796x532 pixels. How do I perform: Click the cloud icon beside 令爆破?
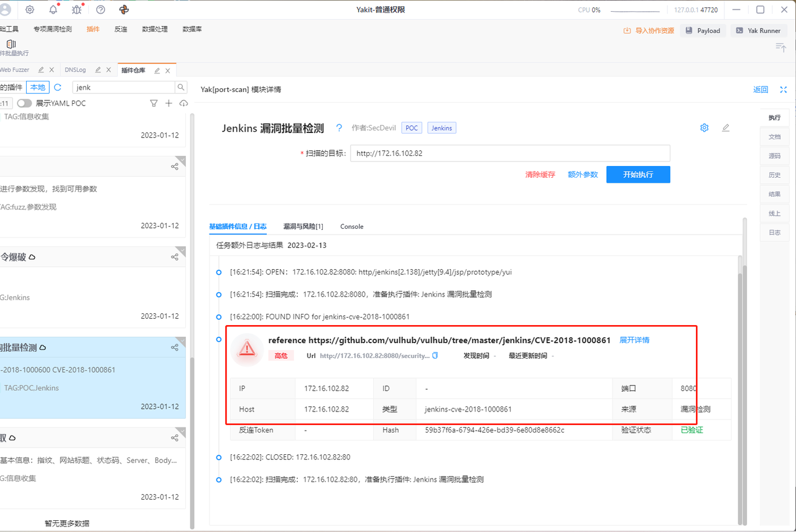(32, 257)
